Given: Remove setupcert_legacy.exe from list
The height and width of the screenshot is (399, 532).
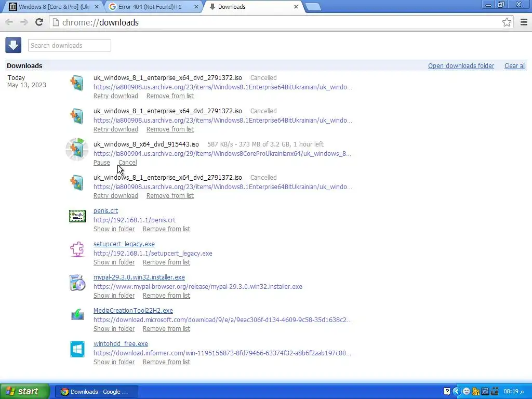Looking at the screenshot, I should point(166,262).
